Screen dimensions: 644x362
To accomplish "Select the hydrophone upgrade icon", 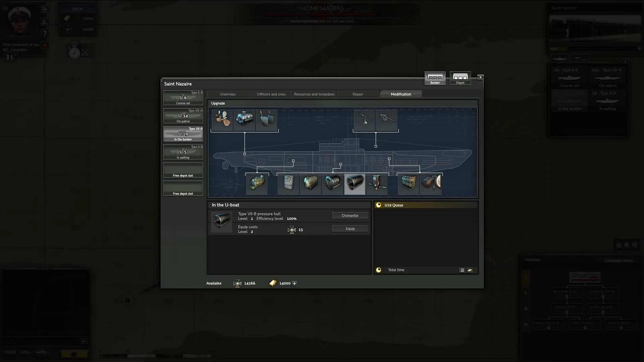I will pos(431,184).
